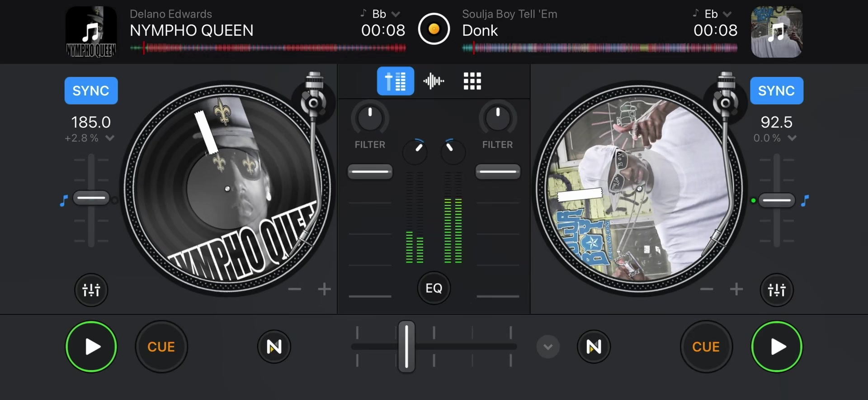Nudge right deck faster with plus

click(736, 289)
